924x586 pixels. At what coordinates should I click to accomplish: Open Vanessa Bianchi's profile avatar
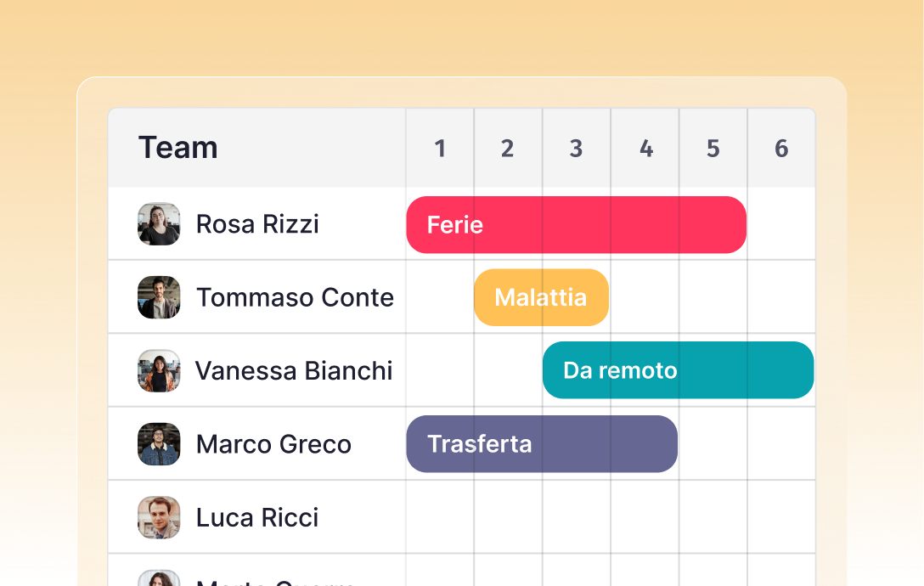(x=159, y=370)
